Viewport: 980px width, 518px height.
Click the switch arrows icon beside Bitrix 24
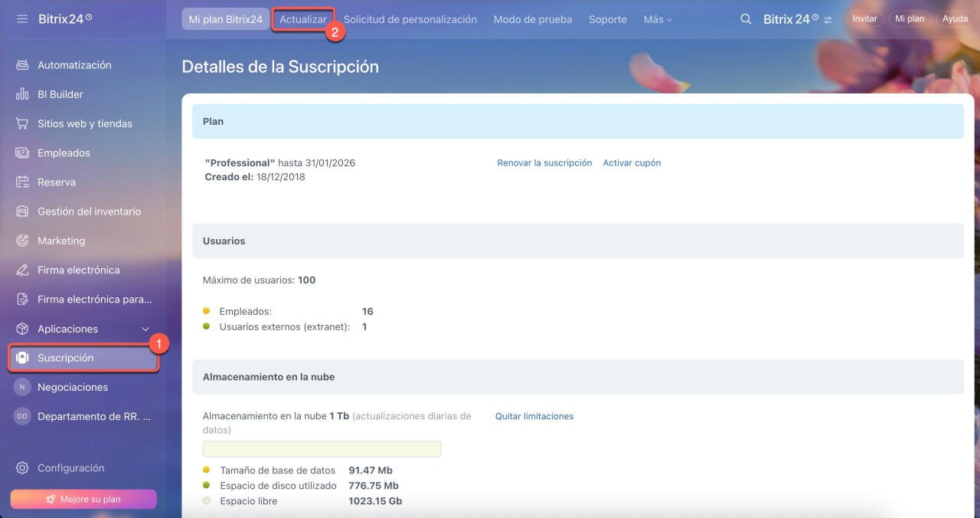[828, 20]
